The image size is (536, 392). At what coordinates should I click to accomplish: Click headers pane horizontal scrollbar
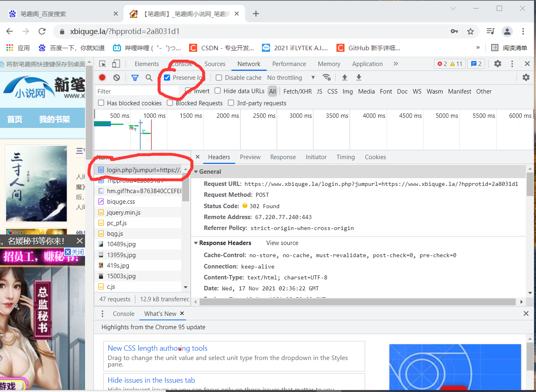[357, 302]
